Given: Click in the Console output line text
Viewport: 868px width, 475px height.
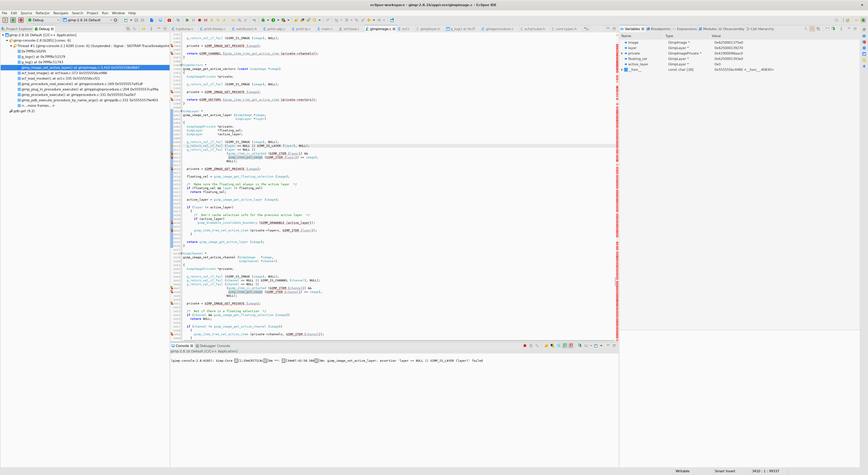Looking at the screenshot, I should [326, 361].
